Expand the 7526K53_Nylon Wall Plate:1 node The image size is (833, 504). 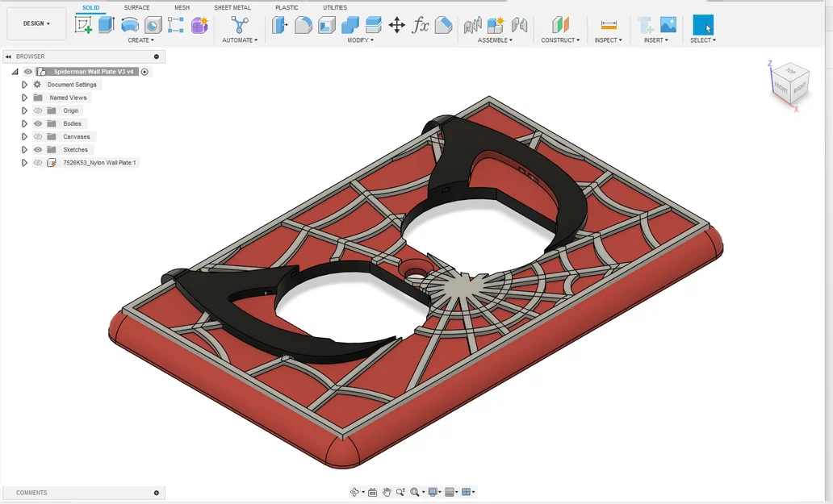(x=24, y=163)
